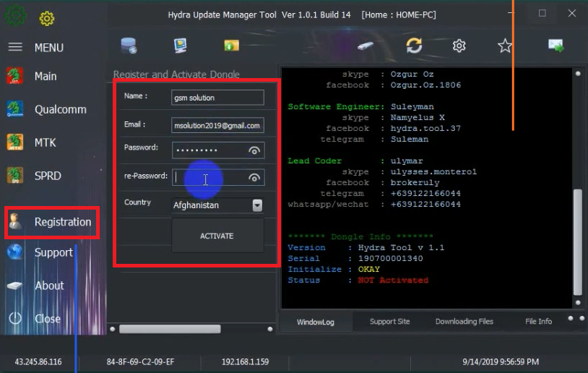Viewport: 588px width, 373px height.
Task: Switch to the File Info tab
Action: pyautogui.click(x=538, y=322)
